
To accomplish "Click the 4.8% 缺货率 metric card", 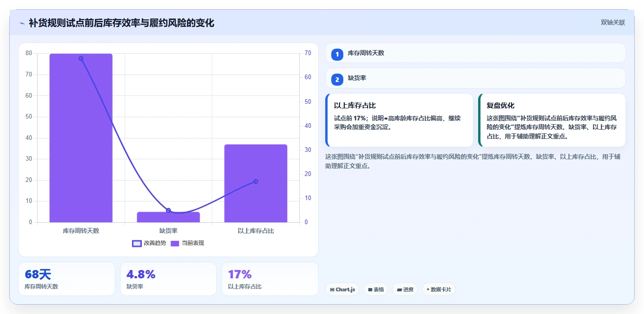I will coord(168,279).
